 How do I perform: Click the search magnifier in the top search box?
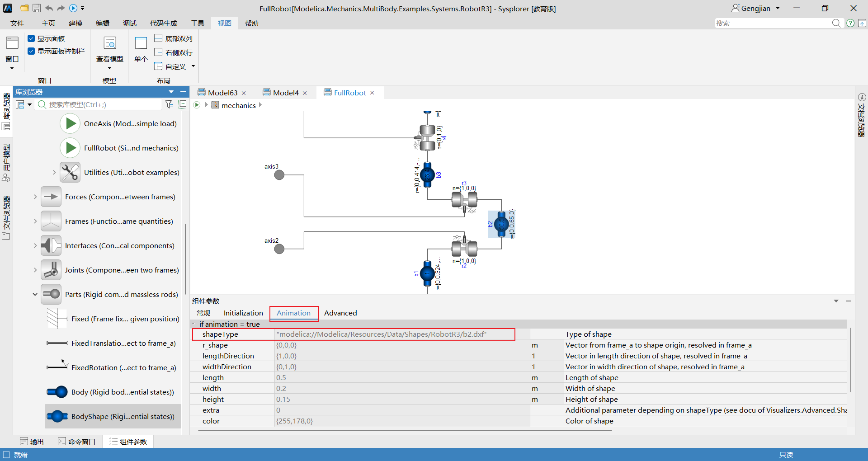coord(836,23)
